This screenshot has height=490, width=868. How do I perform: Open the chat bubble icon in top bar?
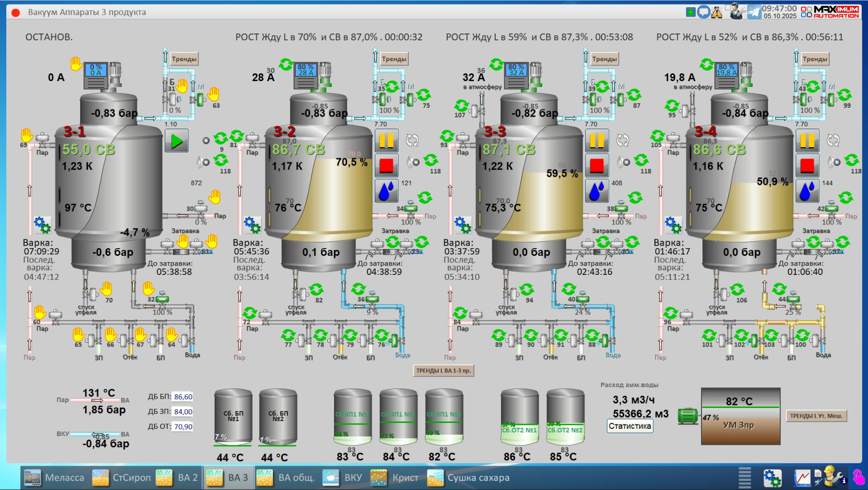(x=703, y=12)
